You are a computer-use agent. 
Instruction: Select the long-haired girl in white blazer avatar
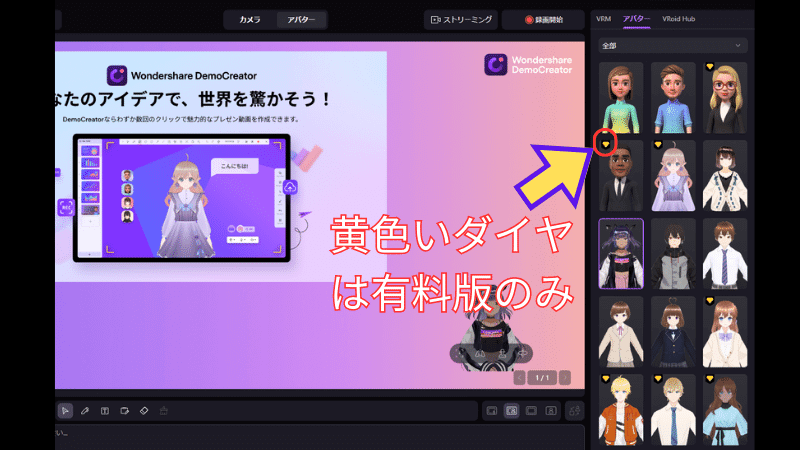point(725,332)
